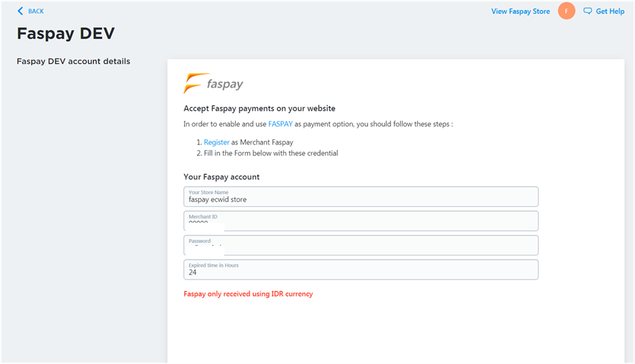Click the Your Faspay account heading

click(222, 177)
